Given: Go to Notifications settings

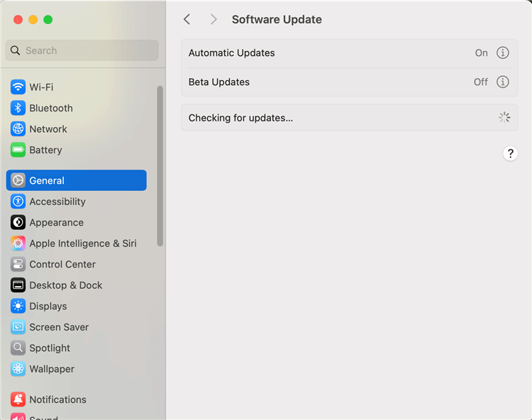Looking at the screenshot, I should 57,399.
